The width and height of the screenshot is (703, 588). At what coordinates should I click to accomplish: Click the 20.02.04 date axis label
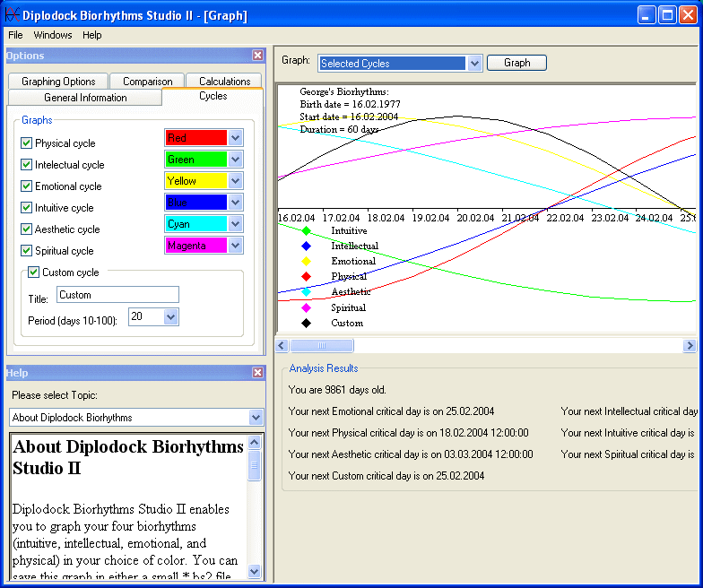(475, 218)
